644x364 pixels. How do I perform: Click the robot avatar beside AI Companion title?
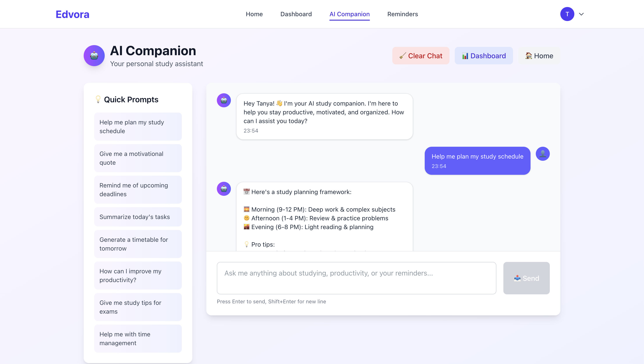point(94,55)
